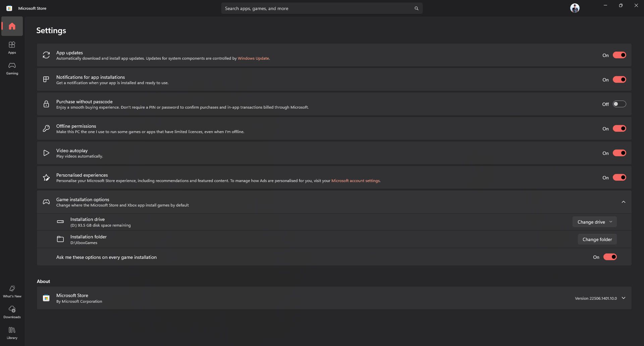Disable the Video autoplay toggle
The height and width of the screenshot is (346, 644).
click(619, 153)
